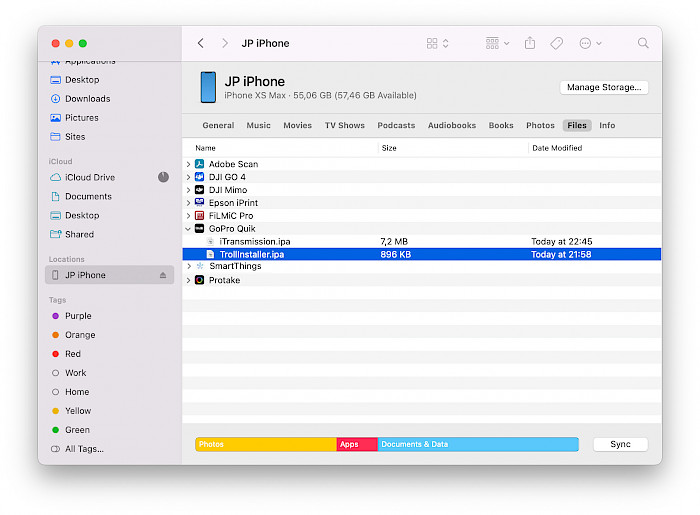The height and width of the screenshot is (515, 700).
Task: Click the Adobe Scan app icon
Action: pyautogui.click(x=200, y=164)
